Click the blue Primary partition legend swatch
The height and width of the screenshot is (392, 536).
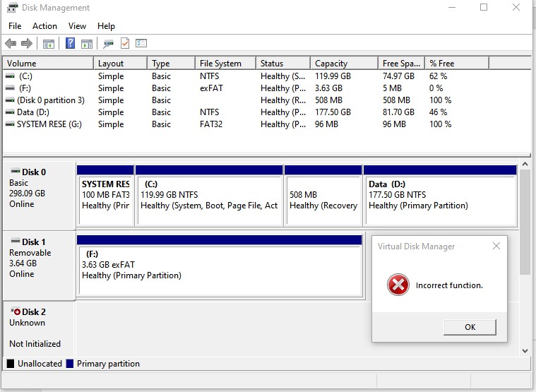click(x=70, y=364)
